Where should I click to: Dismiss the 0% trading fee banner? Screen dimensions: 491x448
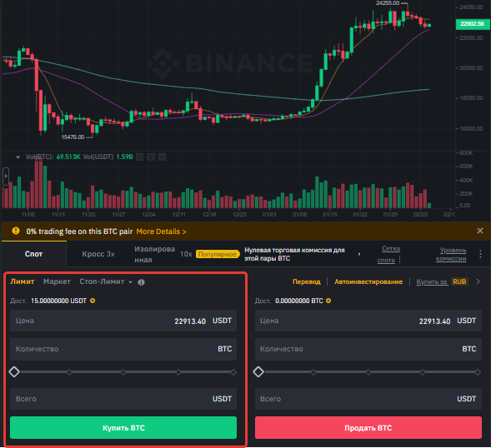click(479, 231)
